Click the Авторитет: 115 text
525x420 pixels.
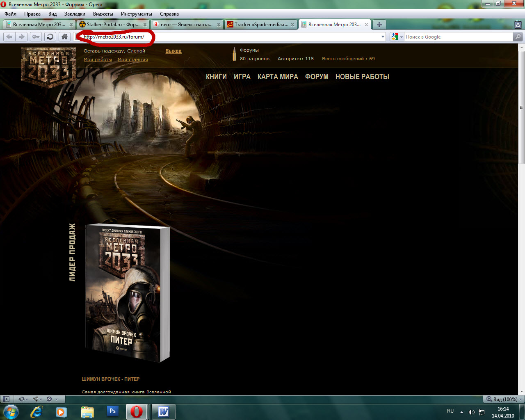(x=296, y=59)
